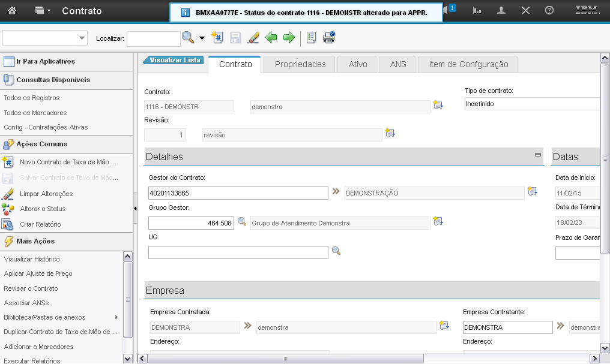Go to previous record green arrow
The height and width of the screenshot is (364, 610).
(x=271, y=37)
